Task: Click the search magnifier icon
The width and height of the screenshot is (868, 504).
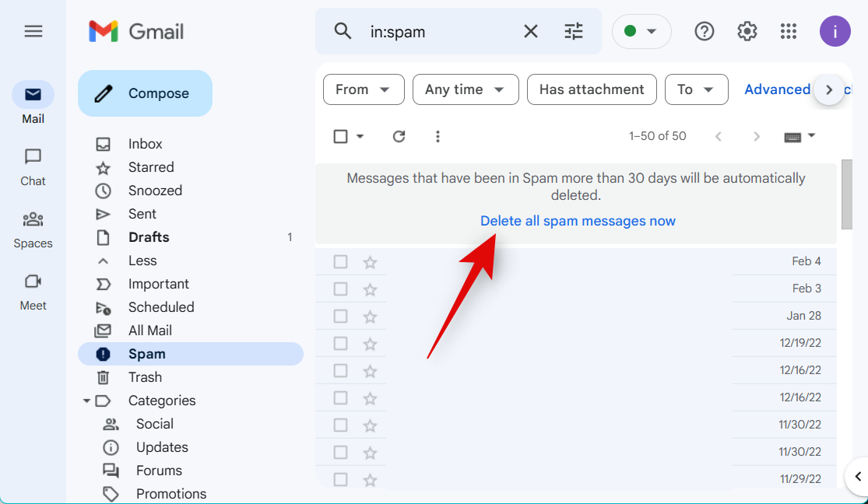Action: (343, 32)
